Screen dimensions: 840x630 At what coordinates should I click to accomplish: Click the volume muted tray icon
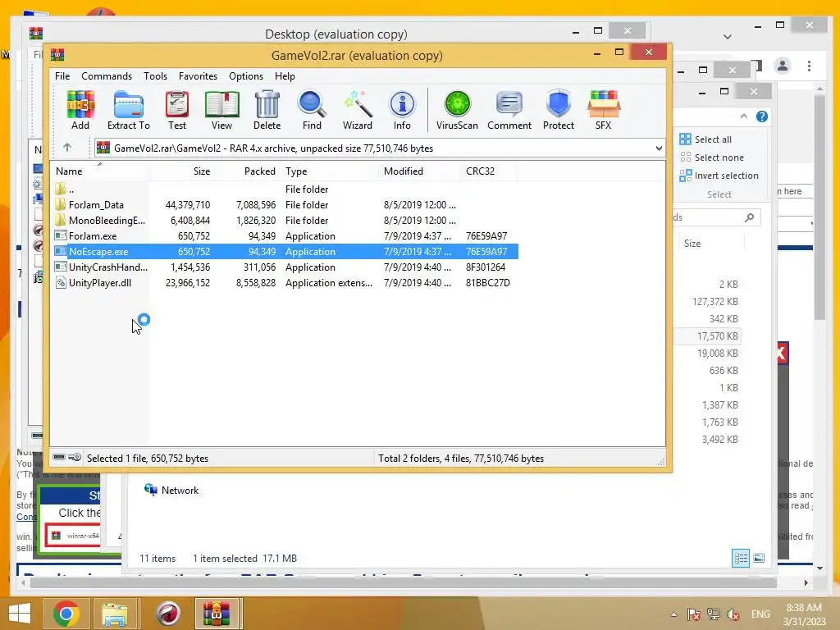click(x=733, y=614)
